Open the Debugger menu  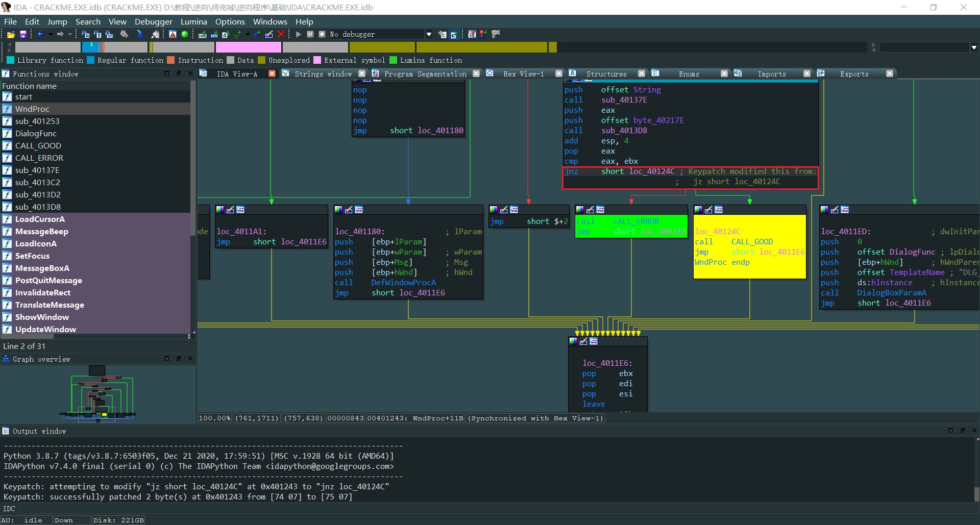coord(153,21)
